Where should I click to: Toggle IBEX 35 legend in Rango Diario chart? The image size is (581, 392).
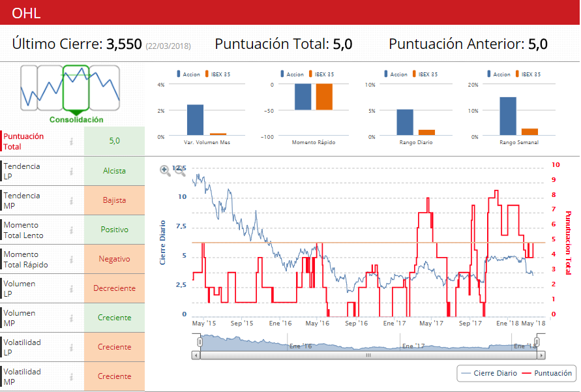[x=425, y=74]
